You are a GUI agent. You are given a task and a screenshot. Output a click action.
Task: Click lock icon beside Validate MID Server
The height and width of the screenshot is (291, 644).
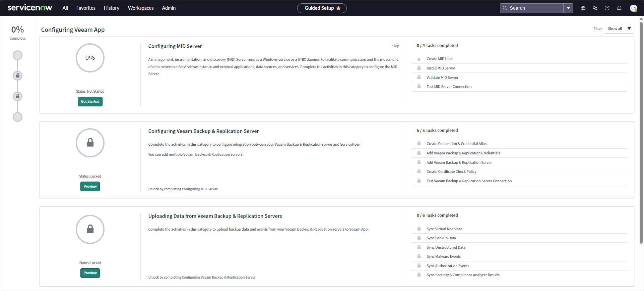point(419,77)
